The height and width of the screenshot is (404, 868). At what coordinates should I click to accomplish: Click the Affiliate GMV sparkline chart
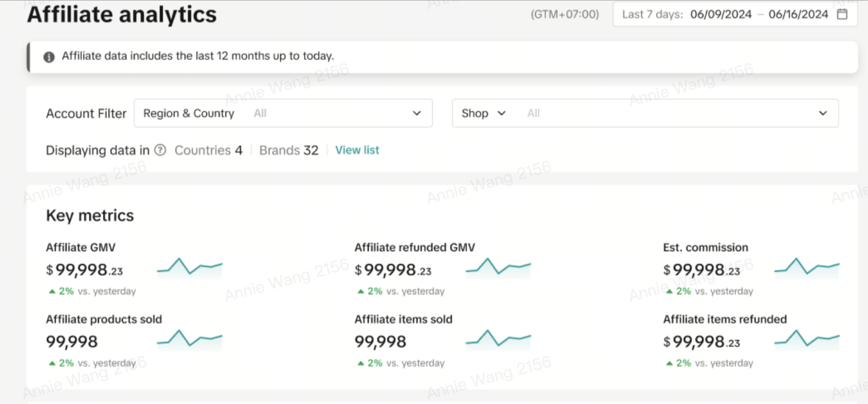[189, 268]
